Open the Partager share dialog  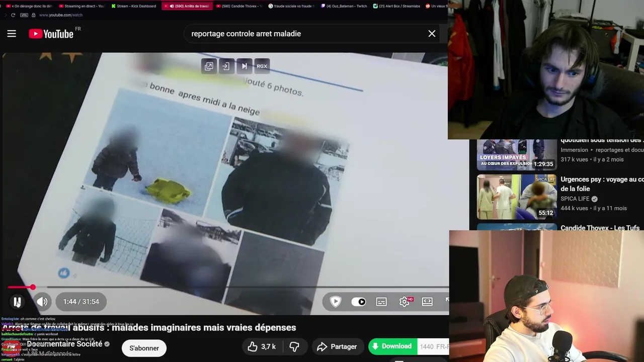pos(337,346)
